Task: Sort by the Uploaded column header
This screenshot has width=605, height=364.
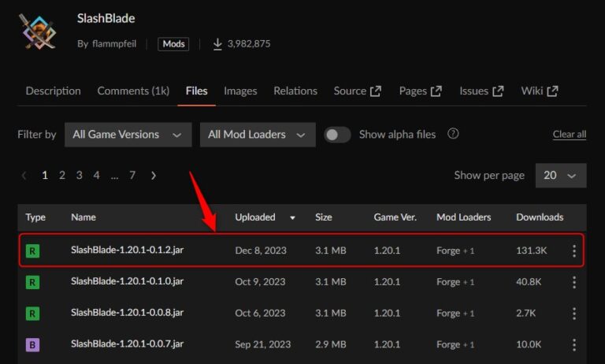Action: [255, 217]
